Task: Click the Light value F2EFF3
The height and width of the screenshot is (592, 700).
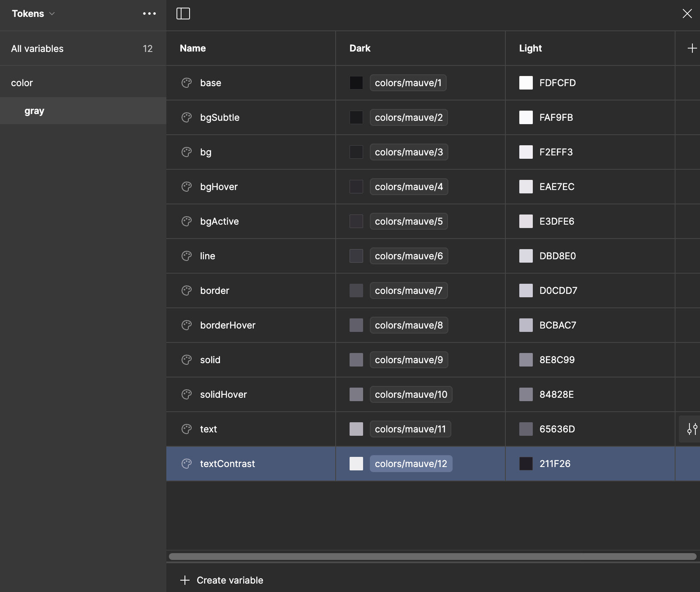Action: coord(556,152)
